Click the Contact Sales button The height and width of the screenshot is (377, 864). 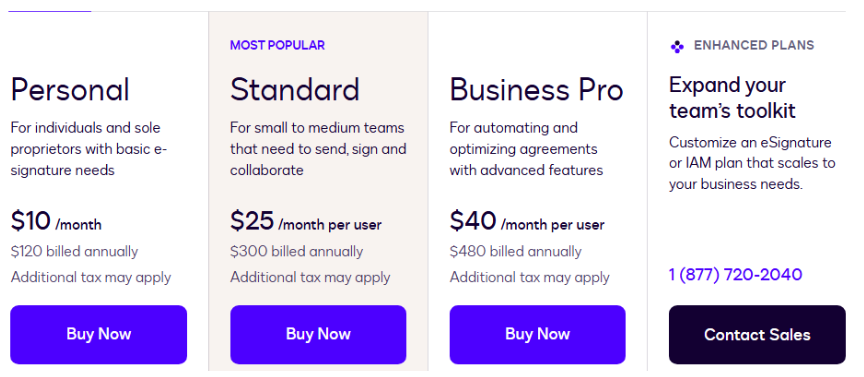757,335
